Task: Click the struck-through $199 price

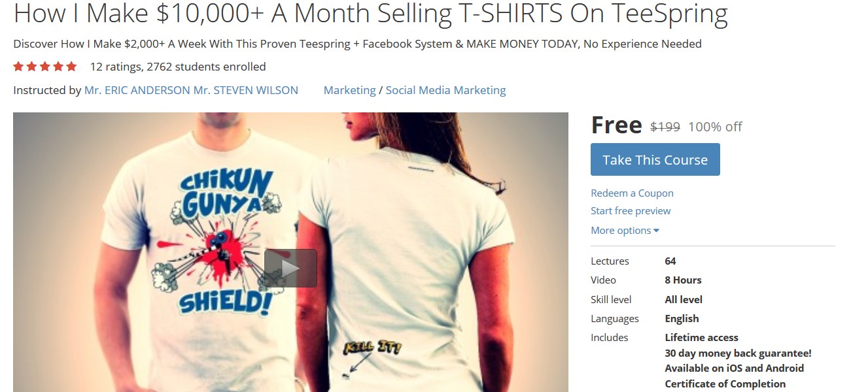Action: point(665,127)
